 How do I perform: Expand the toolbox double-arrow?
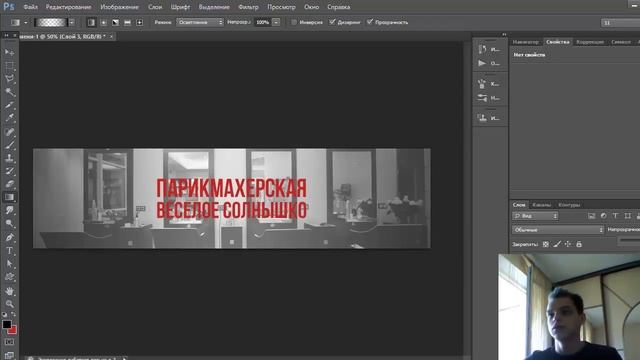(6, 36)
